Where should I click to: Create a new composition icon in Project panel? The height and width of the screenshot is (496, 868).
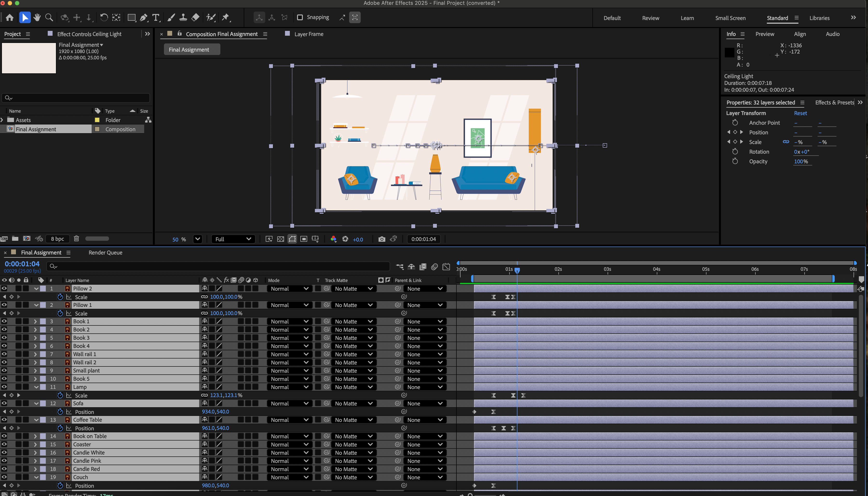click(x=27, y=238)
